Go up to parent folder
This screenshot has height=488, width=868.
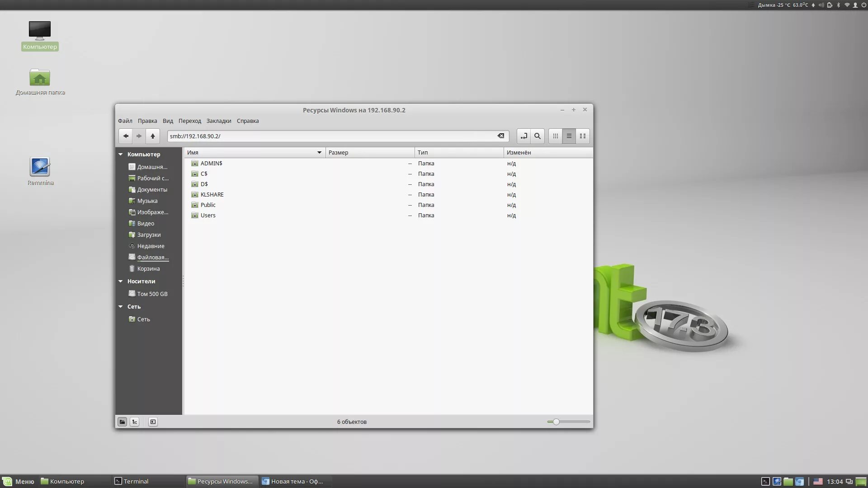click(x=153, y=136)
